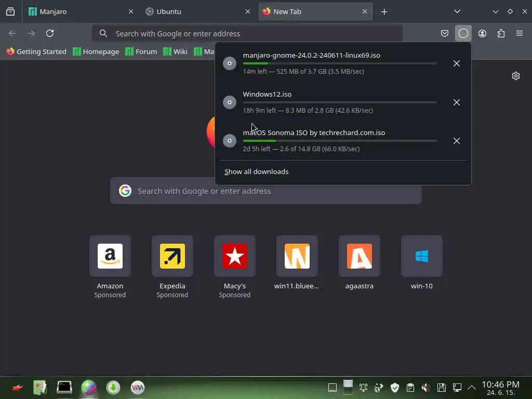Focus the address bar search field
Image resolution: width=532 pixels, height=399 pixels.
[247, 34]
